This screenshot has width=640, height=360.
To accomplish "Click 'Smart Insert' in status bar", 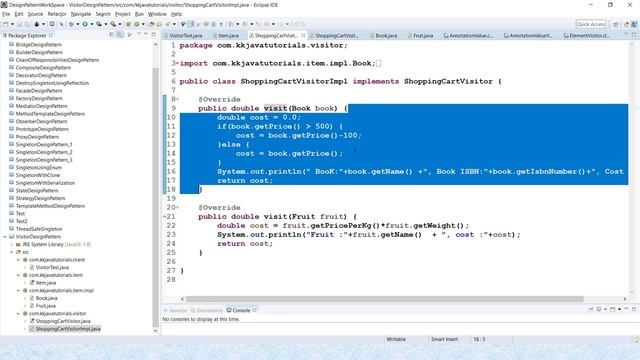I will (x=444, y=339).
